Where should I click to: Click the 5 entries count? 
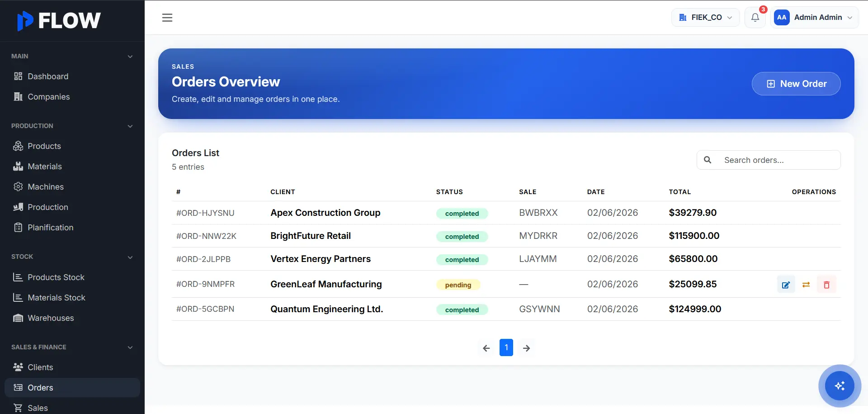(x=188, y=167)
